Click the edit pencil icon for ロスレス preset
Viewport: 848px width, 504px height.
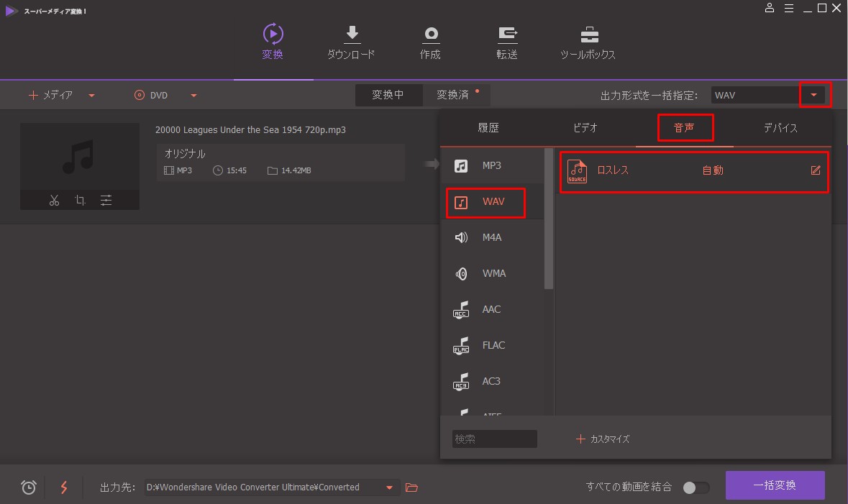[816, 170]
